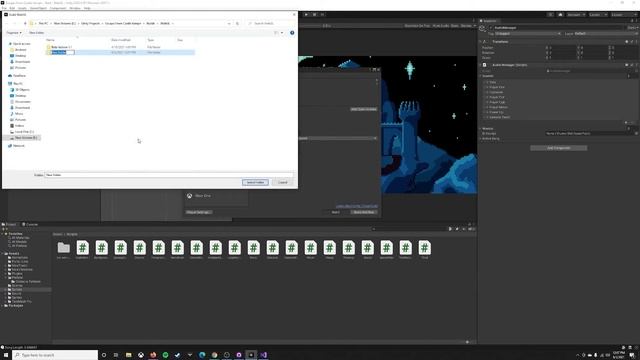Click Cancel in the folder dialog

(x=283, y=182)
